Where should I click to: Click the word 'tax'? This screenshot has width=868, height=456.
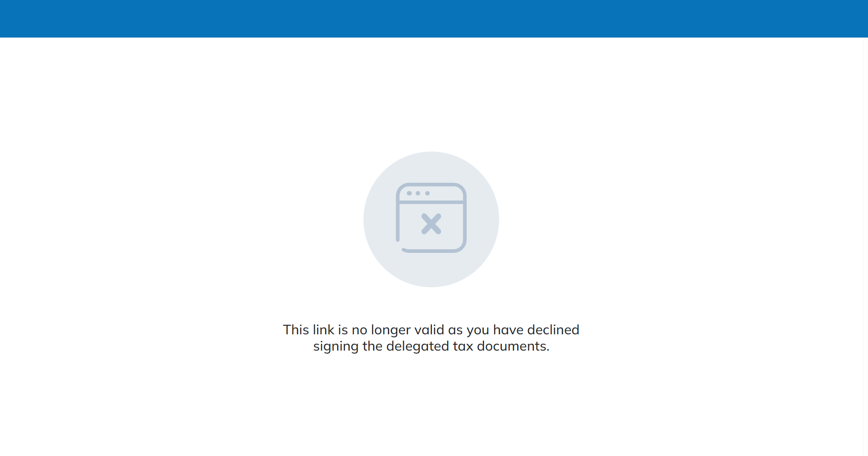click(463, 347)
